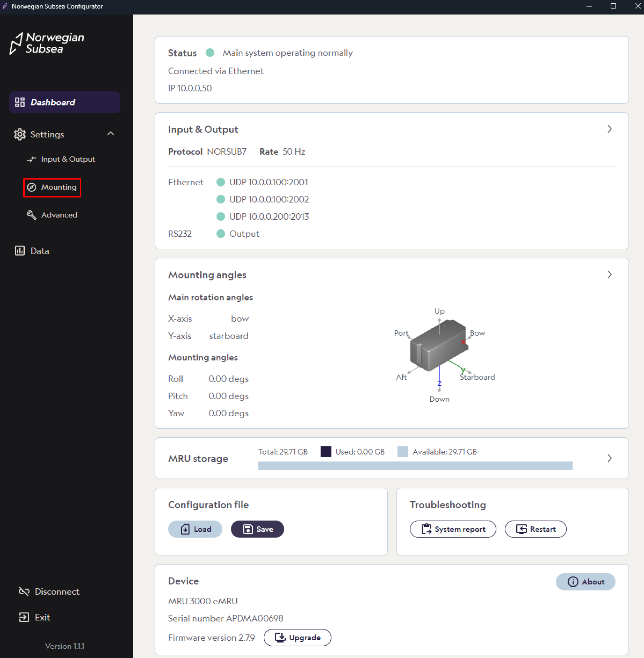Click the Disconnect broken-link icon
The width and height of the screenshot is (644, 658).
(x=24, y=591)
